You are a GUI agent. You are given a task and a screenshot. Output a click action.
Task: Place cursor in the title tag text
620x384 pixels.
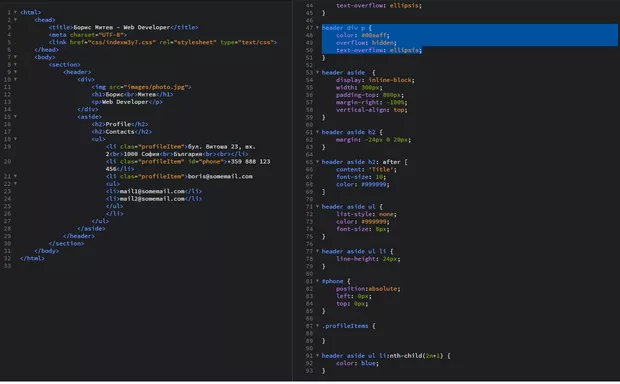coord(122,27)
